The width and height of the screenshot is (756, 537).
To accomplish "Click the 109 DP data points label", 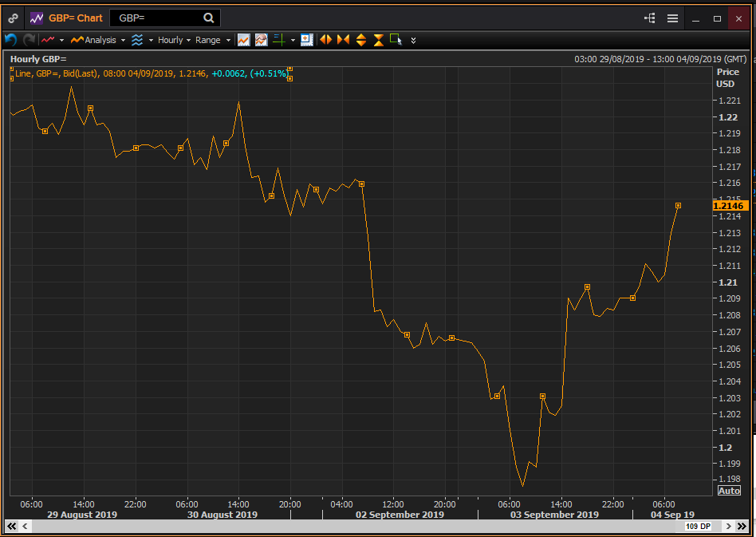I will click(x=698, y=527).
